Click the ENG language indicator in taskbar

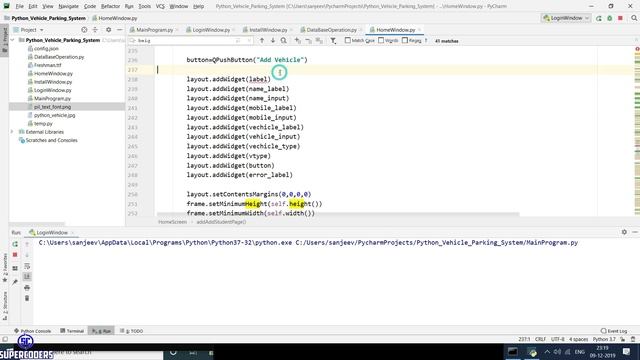click(x=580, y=352)
